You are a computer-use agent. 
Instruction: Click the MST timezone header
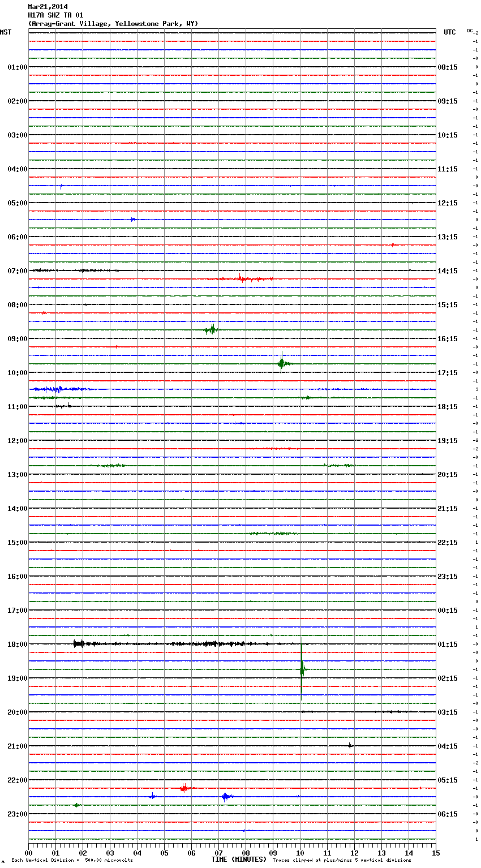(x=6, y=32)
